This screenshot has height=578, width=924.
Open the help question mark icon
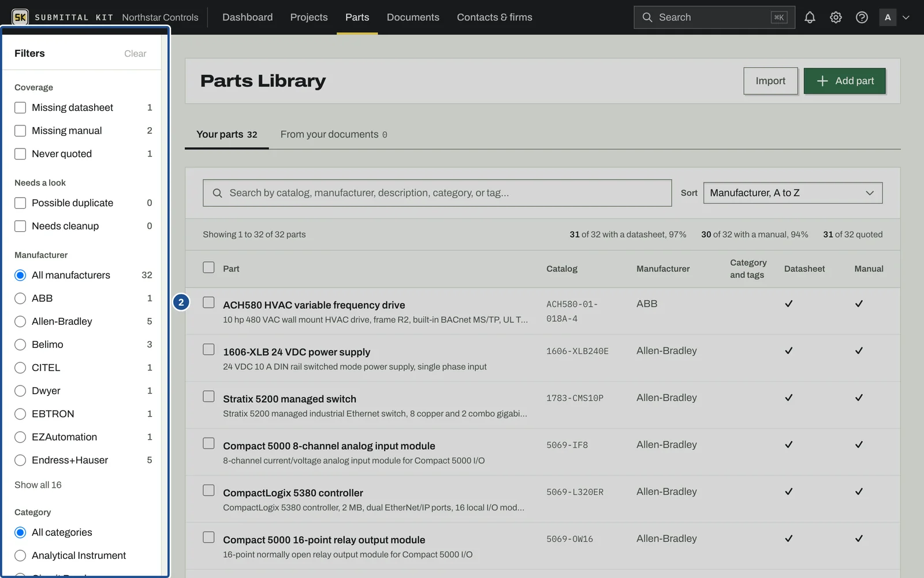pyautogui.click(x=862, y=17)
